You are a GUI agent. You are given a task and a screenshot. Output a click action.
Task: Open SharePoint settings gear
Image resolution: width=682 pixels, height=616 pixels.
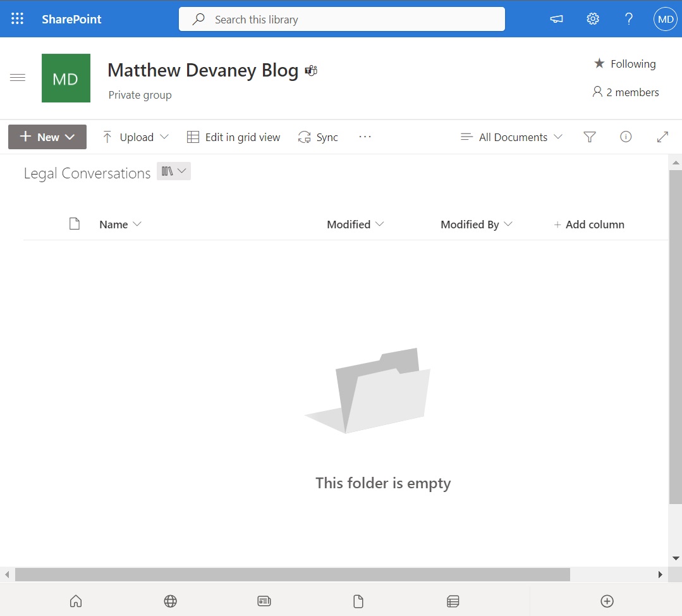(592, 19)
